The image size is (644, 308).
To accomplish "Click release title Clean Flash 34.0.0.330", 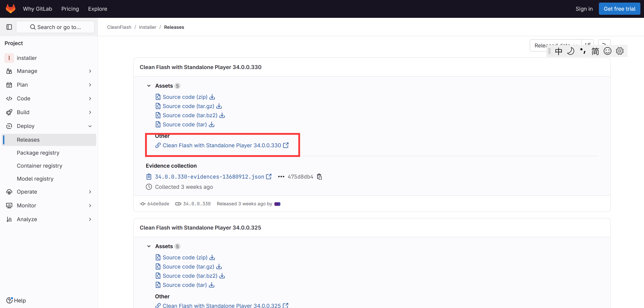I will point(201,67).
